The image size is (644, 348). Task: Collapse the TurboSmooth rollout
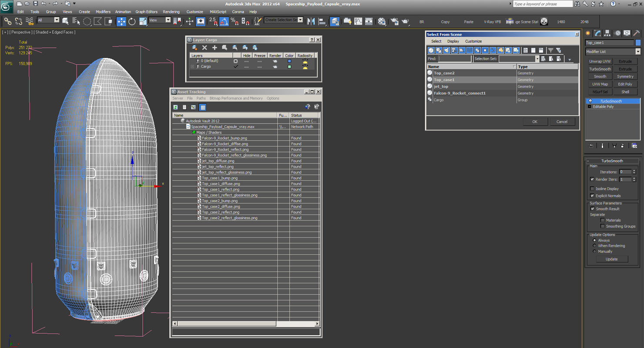[588, 161]
